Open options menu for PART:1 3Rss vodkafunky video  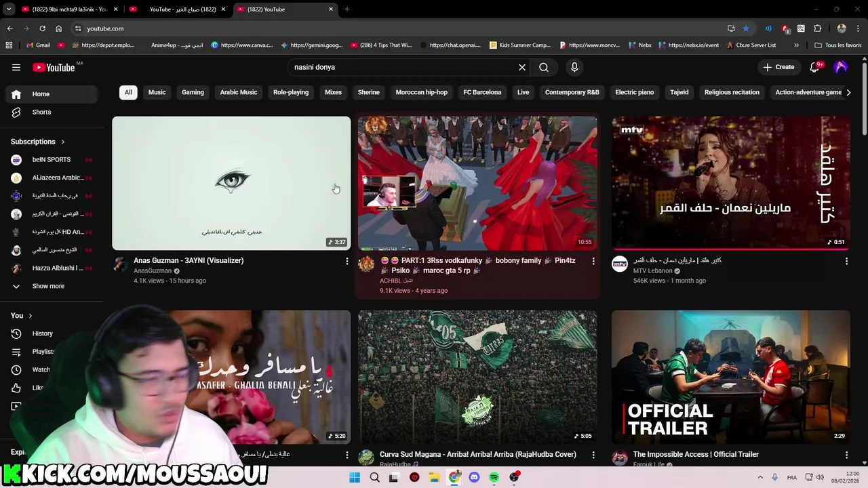(x=593, y=261)
